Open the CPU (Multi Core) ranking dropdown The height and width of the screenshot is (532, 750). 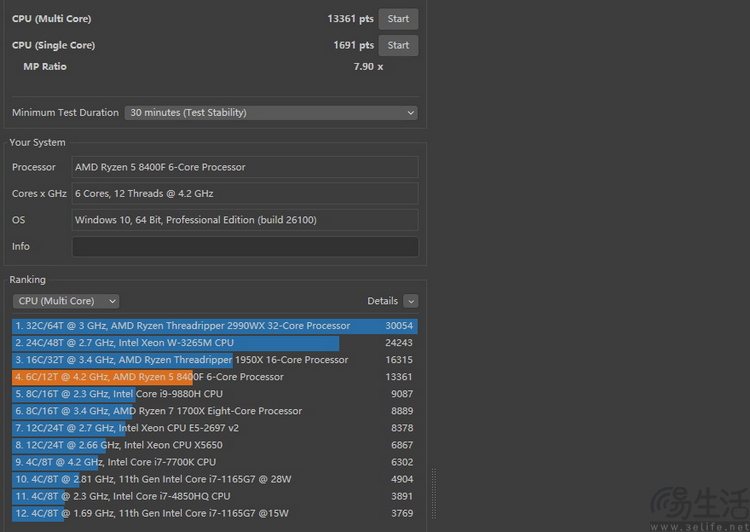pos(66,301)
